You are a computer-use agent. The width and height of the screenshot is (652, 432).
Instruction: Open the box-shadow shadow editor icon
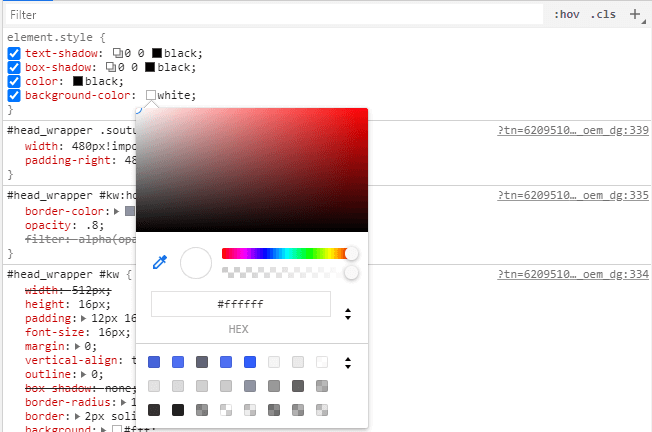click(x=111, y=67)
